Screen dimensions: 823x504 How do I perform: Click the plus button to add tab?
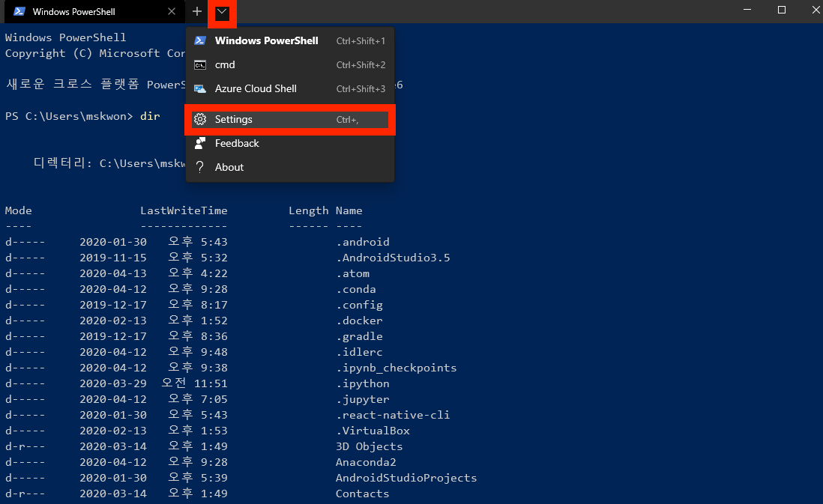[x=197, y=11]
